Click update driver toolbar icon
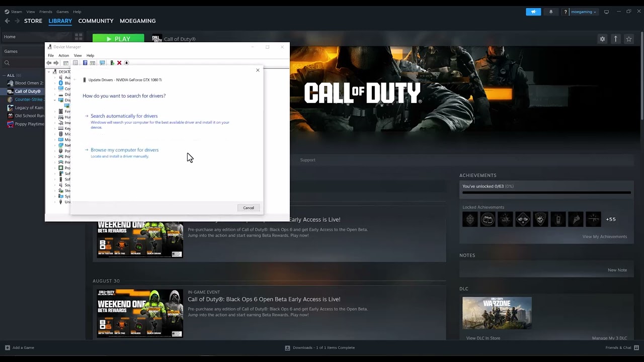Image resolution: width=644 pixels, height=362 pixels. (x=112, y=63)
